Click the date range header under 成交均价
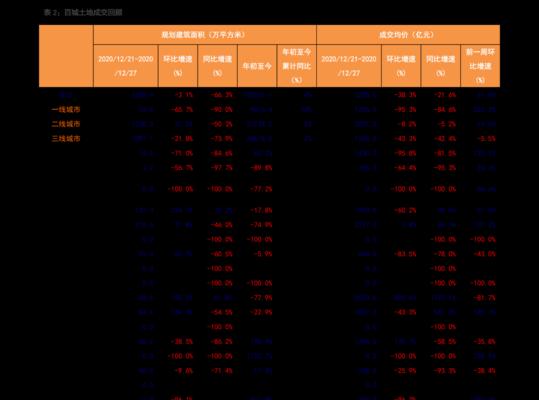Screen dimensions: 539x400 pyautogui.click(x=349, y=66)
